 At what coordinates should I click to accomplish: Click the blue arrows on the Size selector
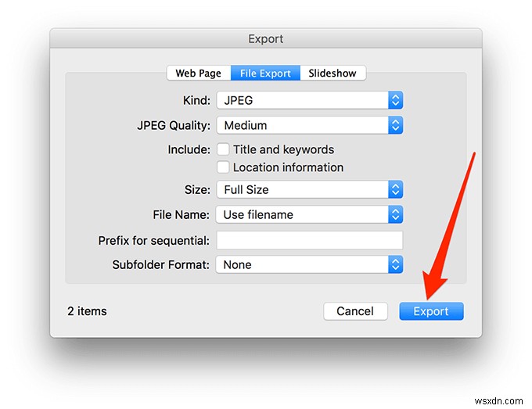click(395, 189)
